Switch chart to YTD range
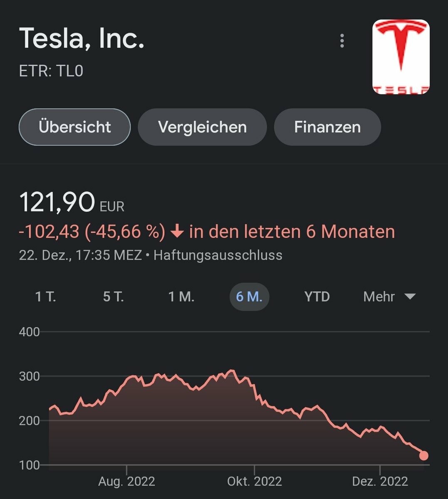The height and width of the screenshot is (499, 448). (x=317, y=297)
